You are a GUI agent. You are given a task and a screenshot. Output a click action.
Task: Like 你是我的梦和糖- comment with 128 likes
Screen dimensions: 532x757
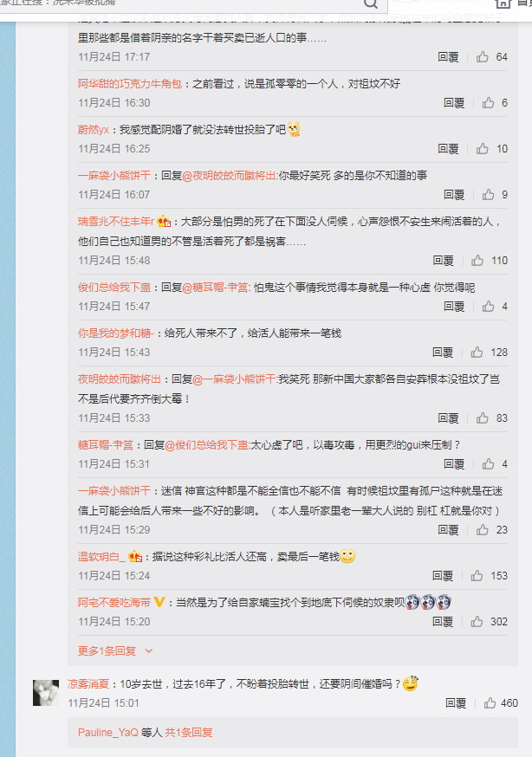point(477,352)
